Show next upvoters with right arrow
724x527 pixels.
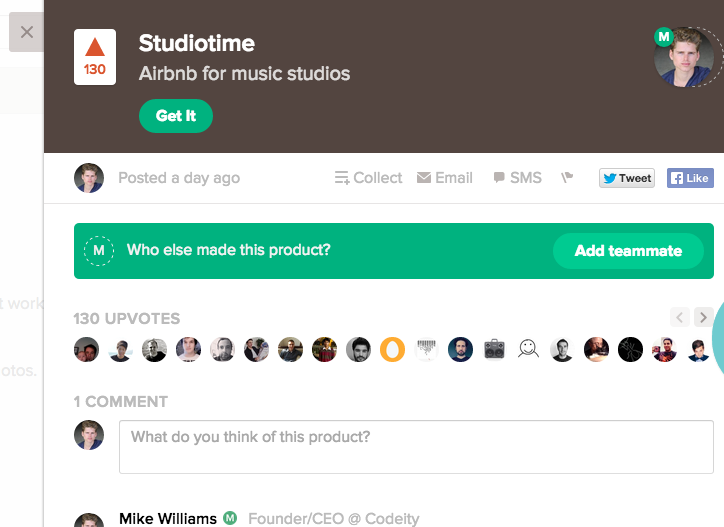click(x=703, y=318)
